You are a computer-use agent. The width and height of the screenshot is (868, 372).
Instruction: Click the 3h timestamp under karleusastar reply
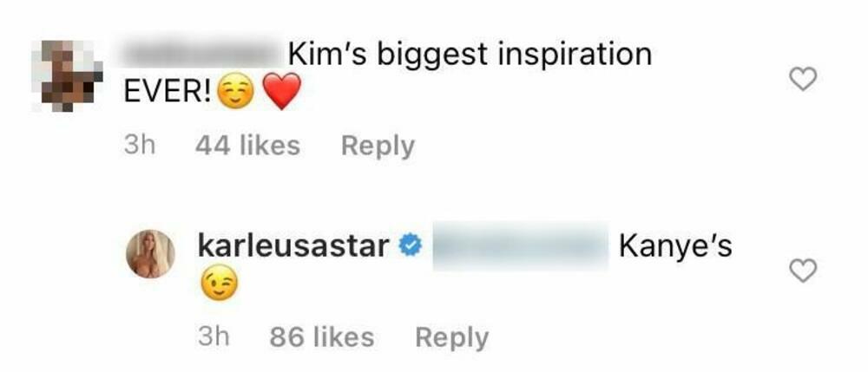[214, 337]
